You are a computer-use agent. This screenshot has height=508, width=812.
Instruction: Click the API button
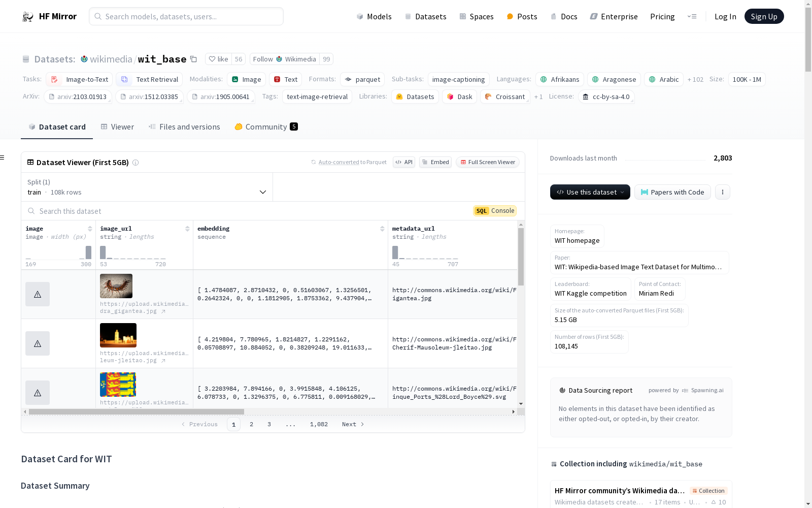pos(404,162)
